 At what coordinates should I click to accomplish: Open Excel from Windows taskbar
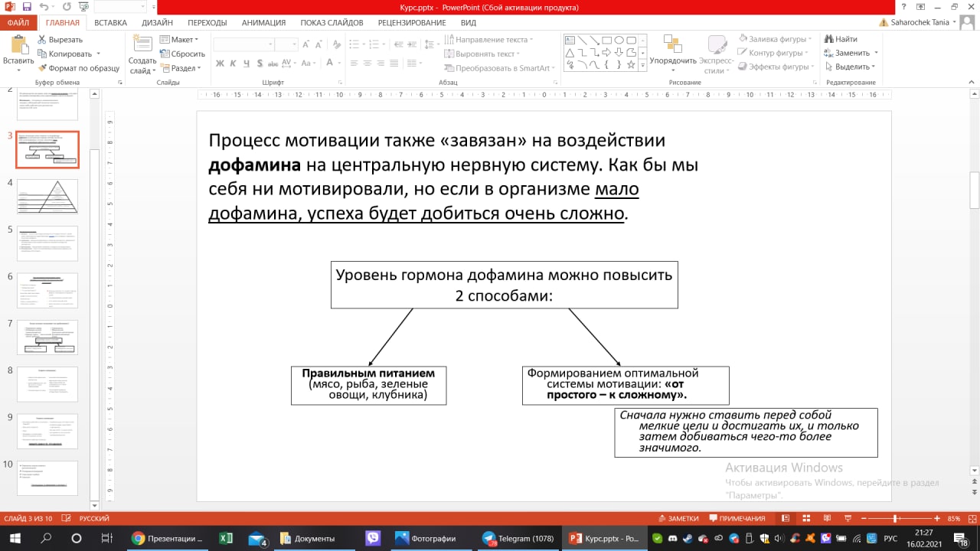tap(226, 538)
